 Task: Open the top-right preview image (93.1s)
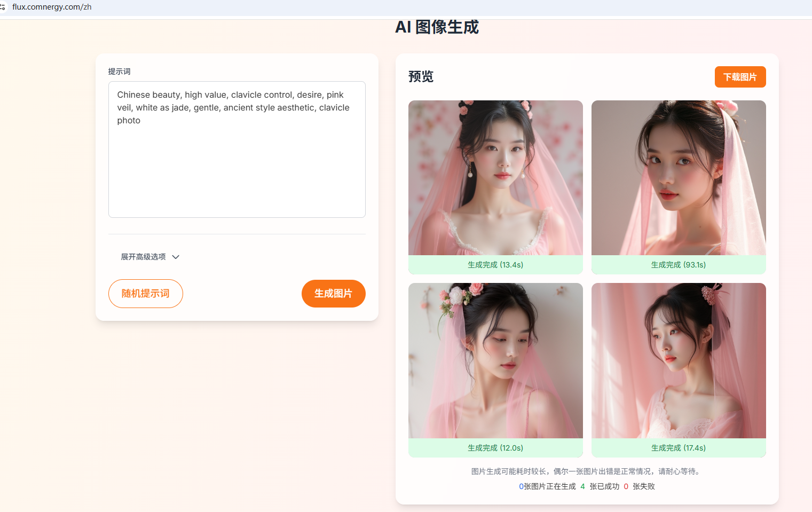[679, 178]
